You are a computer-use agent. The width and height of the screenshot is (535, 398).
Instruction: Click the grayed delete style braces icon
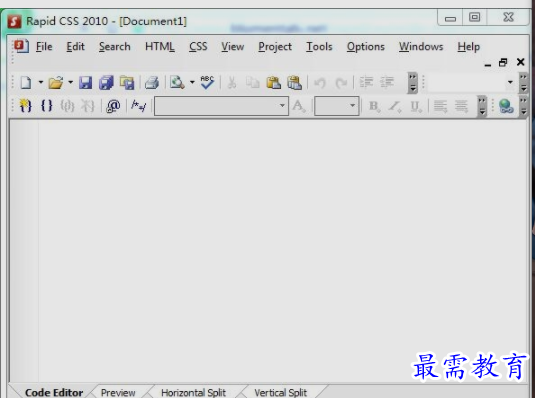88,106
